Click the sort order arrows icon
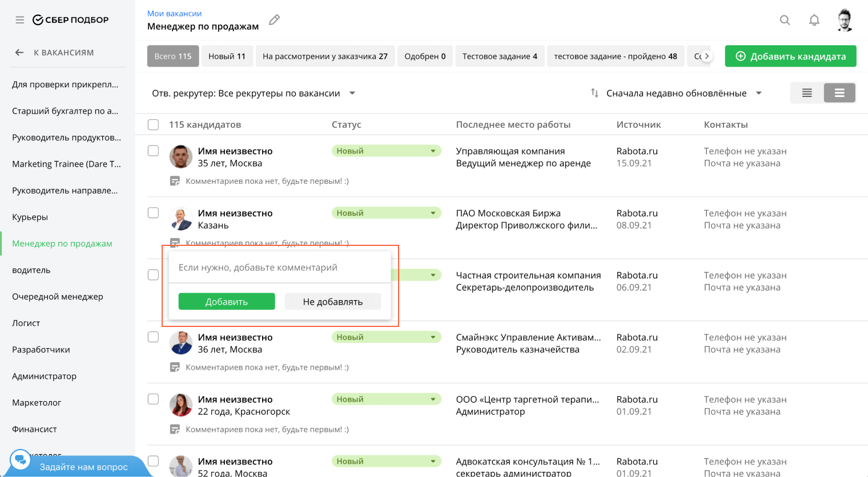This screenshot has height=477, width=868. (594, 93)
